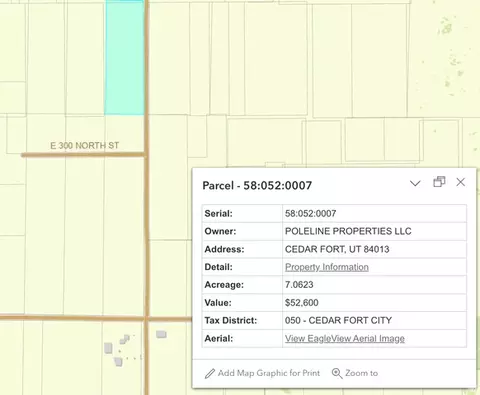Click the Add Map Graphic pencil icon
Image resolution: width=480 pixels, height=395 pixels.
pos(210,373)
